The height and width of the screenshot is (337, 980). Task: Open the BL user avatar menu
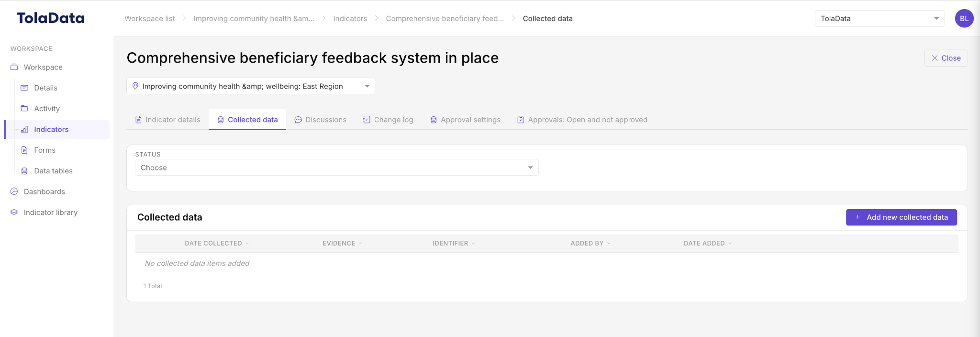tap(964, 19)
